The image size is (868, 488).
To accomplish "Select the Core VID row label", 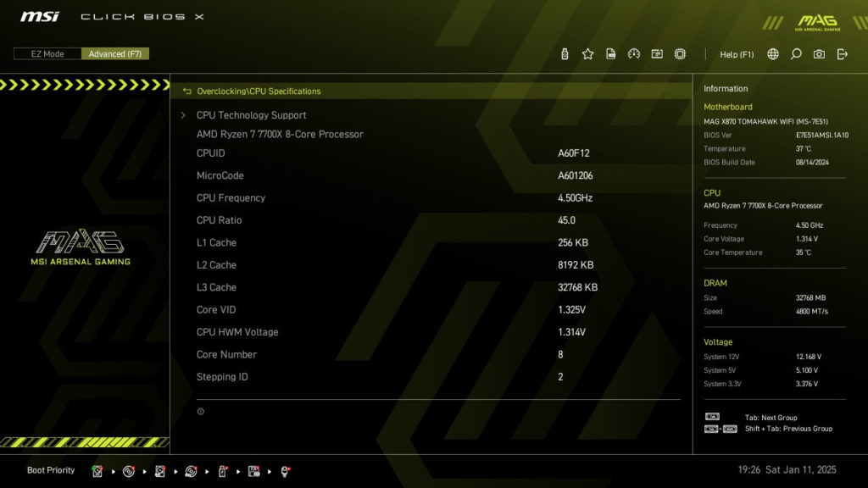I will [x=216, y=310].
